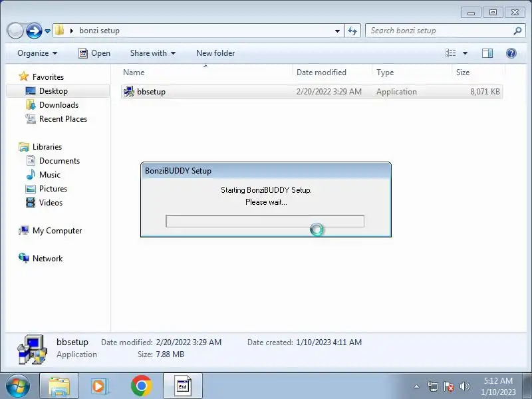This screenshot has height=399, width=532.
Task: Select Favorites in the navigation pane
Action: (x=48, y=77)
